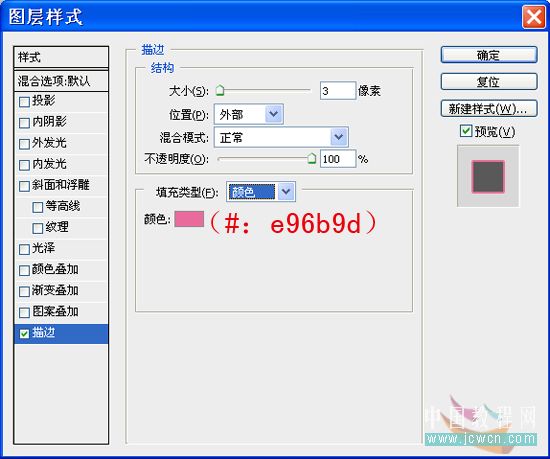Select the 渐变叠加 label in styles list
This screenshot has height=459, width=550.
[55, 290]
